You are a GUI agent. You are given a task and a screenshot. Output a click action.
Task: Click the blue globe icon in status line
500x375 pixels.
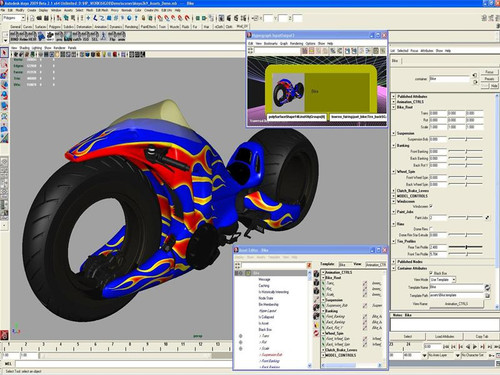(x=129, y=18)
